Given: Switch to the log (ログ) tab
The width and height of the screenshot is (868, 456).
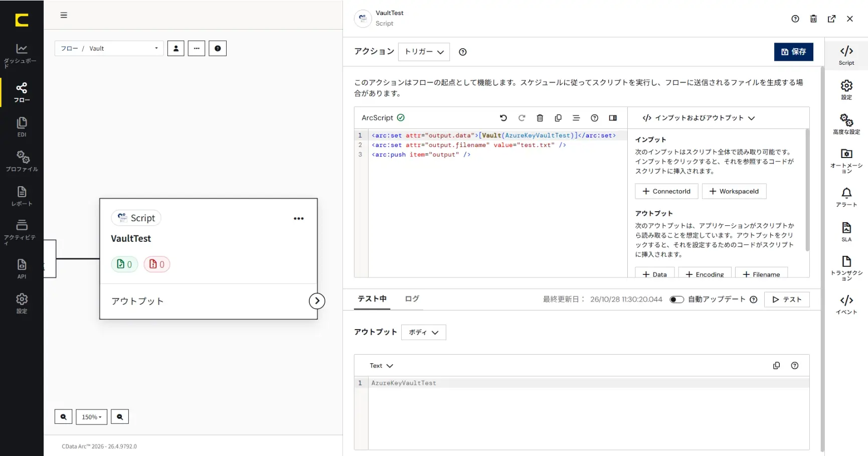Looking at the screenshot, I should tap(412, 299).
